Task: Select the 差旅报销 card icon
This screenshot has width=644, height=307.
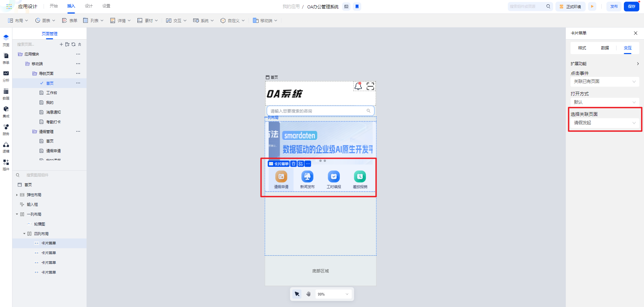Action: pyautogui.click(x=360, y=176)
